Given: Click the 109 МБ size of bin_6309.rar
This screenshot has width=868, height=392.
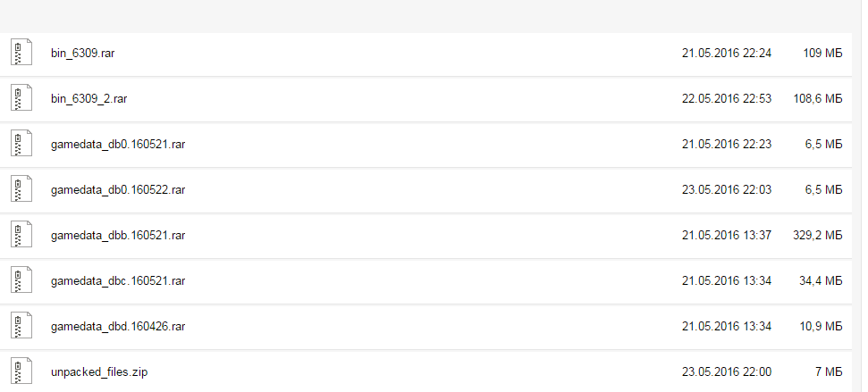Looking at the screenshot, I should pyautogui.click(x=823, y=54).
